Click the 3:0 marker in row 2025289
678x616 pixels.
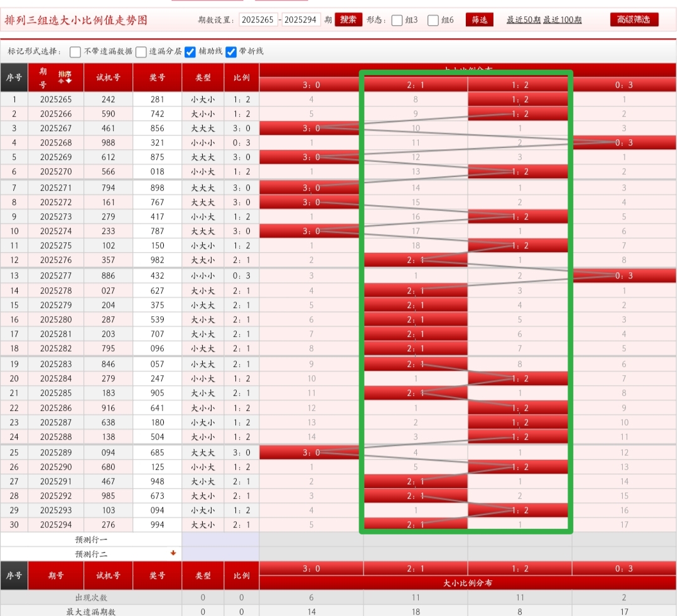[x=311, y=452]
